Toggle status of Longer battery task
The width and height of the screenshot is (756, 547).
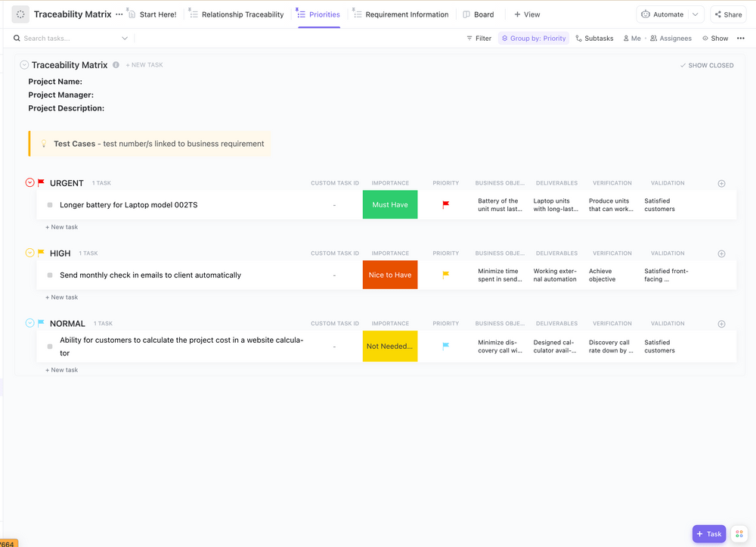click(50, 205)
